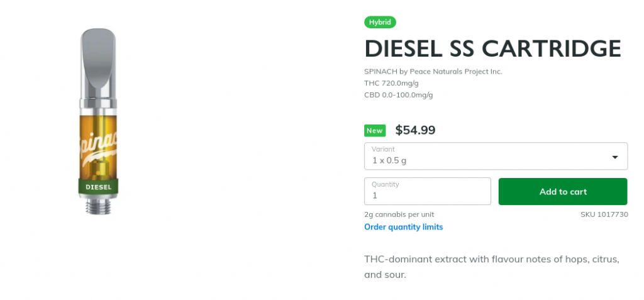
Task: Click the cartridge's amber oil chamber
Action: tap(98, 148)
